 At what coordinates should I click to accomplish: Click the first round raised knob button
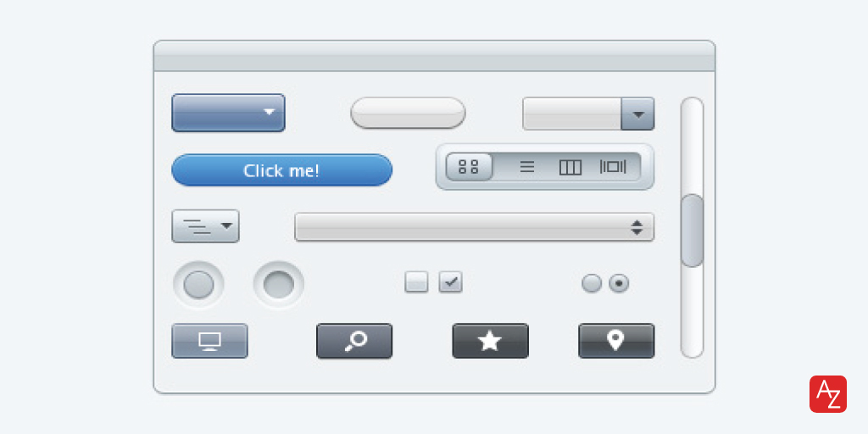point(198,285)
